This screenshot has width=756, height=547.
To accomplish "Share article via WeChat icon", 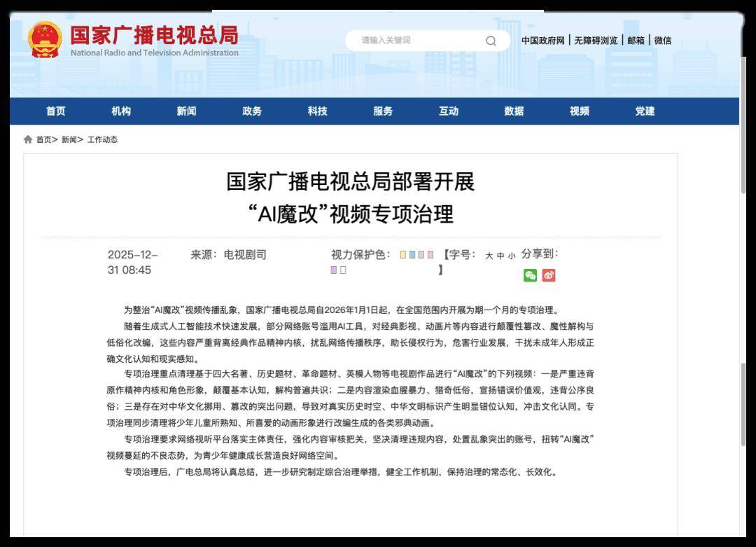I will 531,275.
